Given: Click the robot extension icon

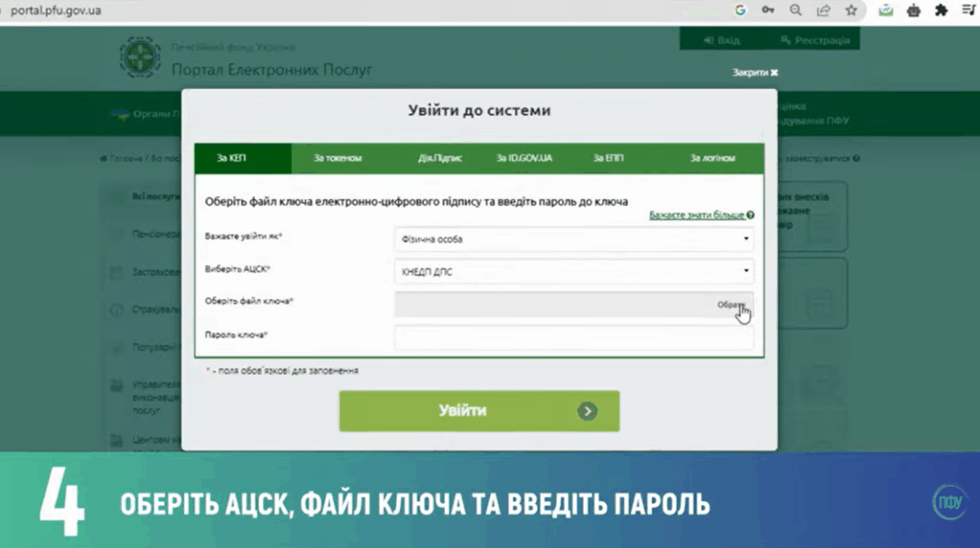Looking at the screenshot, I should [914, 11].
